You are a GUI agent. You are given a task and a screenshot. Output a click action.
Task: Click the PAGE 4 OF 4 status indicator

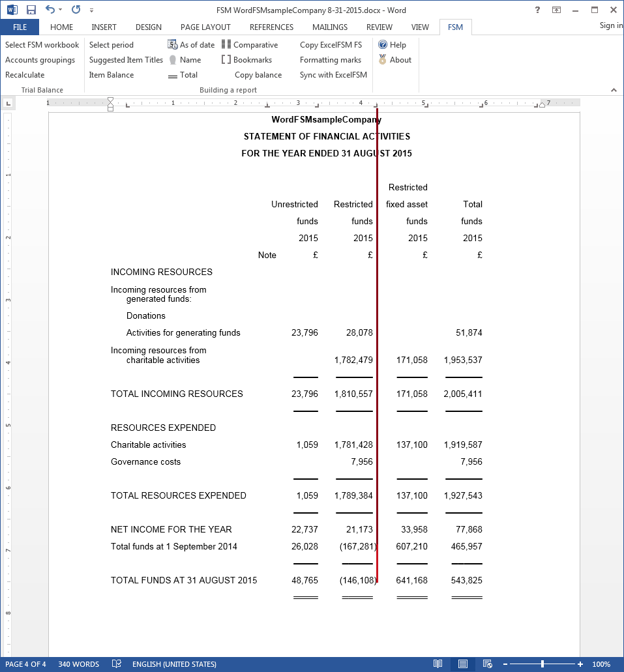point(25,664)
